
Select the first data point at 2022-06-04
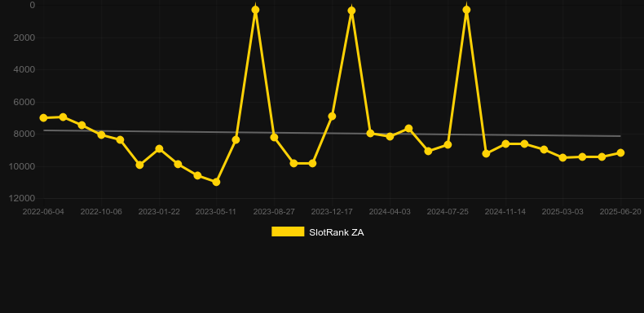tap(43, 118)
